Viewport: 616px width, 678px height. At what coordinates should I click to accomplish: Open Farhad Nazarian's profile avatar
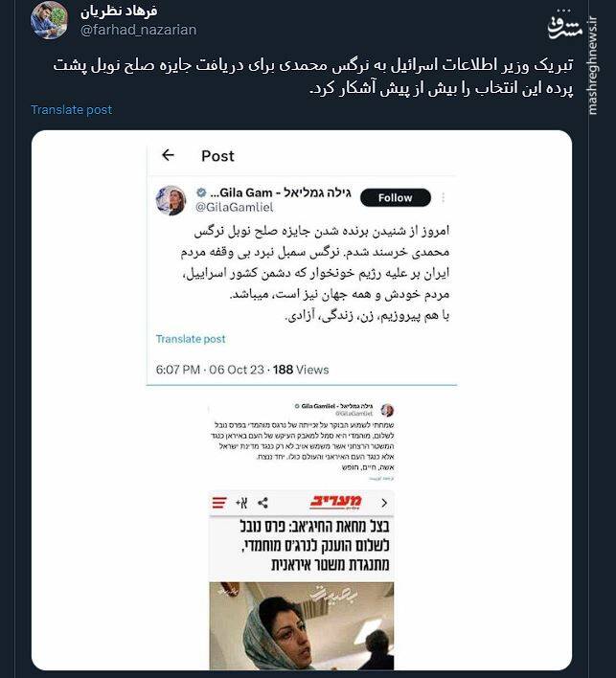(49, 21)
